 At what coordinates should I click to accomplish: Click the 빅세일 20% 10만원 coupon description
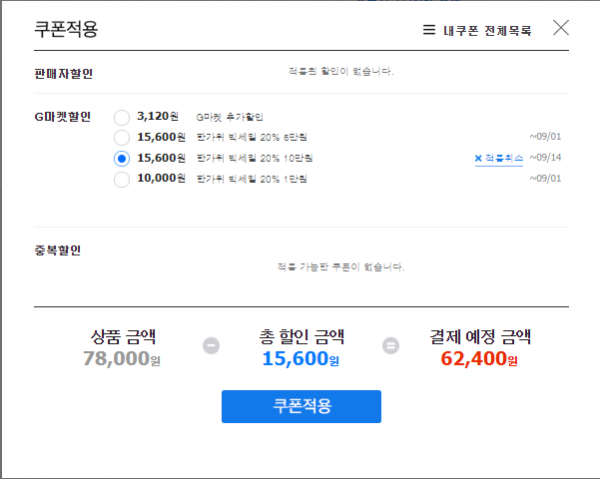(x=254, y=158)
